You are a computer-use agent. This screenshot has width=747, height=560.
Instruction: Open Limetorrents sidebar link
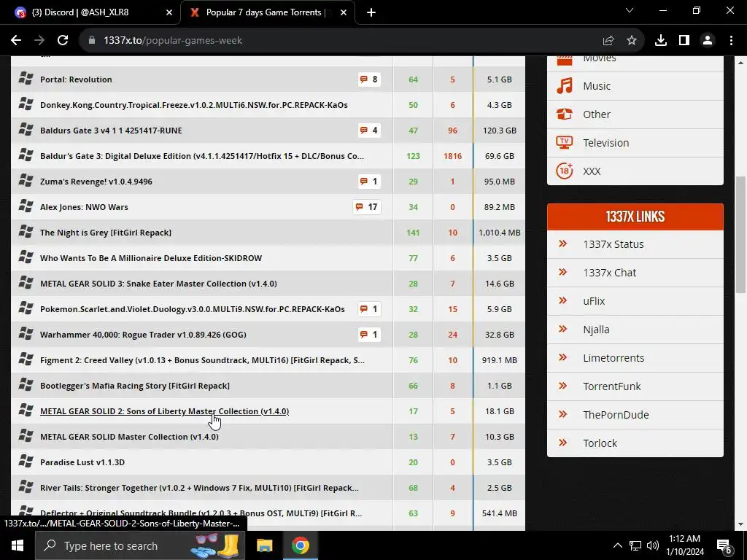click(614, 357)
